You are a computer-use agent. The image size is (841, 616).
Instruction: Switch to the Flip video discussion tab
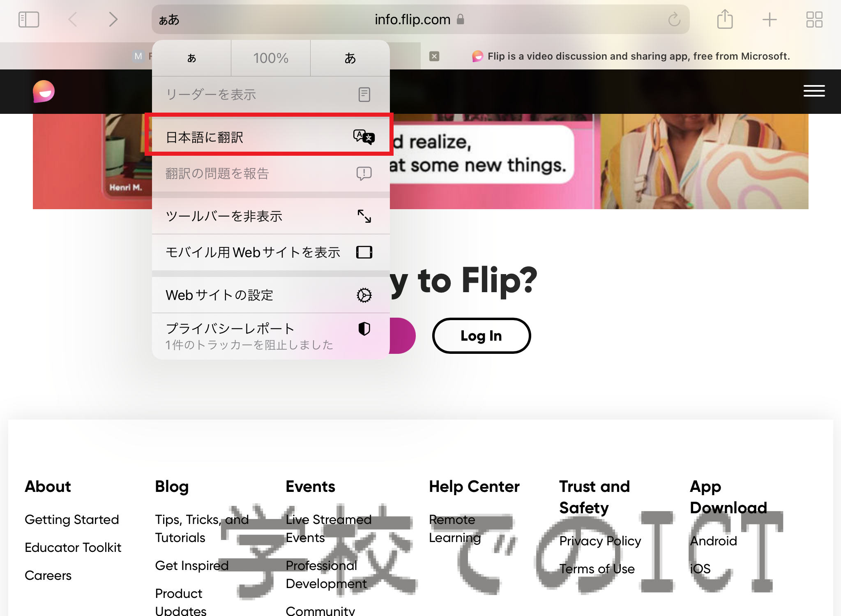[x=631, y=56]
